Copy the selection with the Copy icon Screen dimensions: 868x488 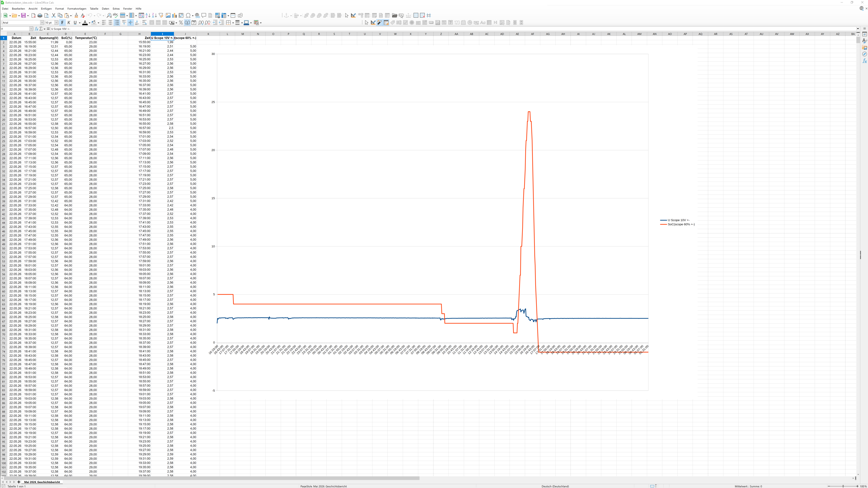point(60,16)
